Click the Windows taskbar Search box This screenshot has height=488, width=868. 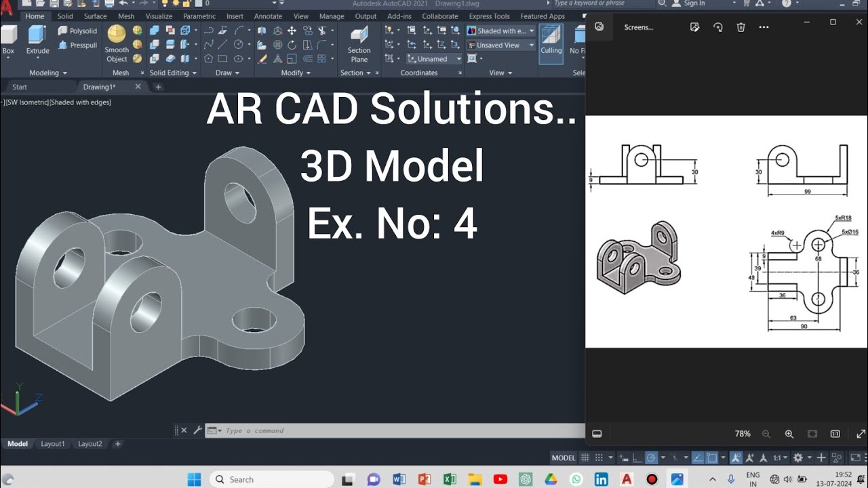coord(271,479)
